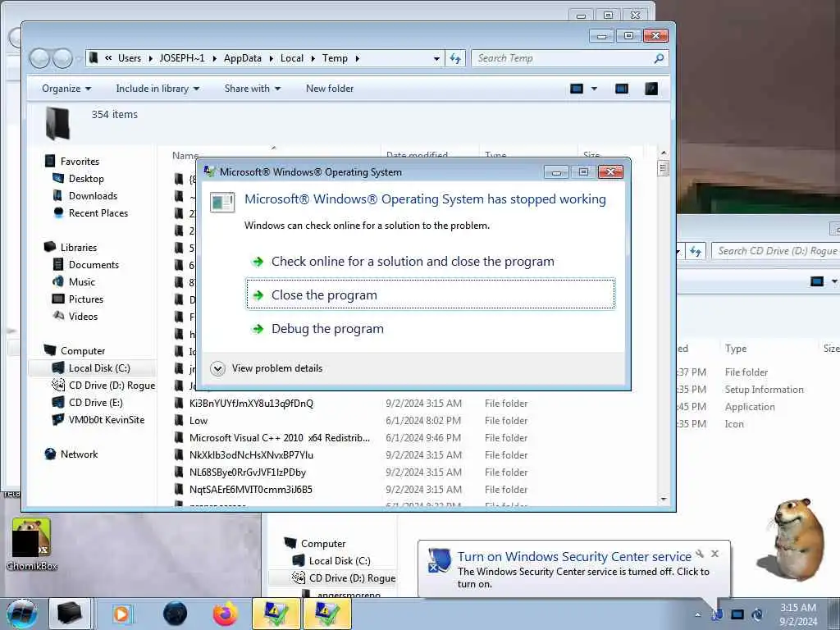The image size is (840, 630).
Task: Click scroll down arrow in Temp file list
Action: point(664,500)
